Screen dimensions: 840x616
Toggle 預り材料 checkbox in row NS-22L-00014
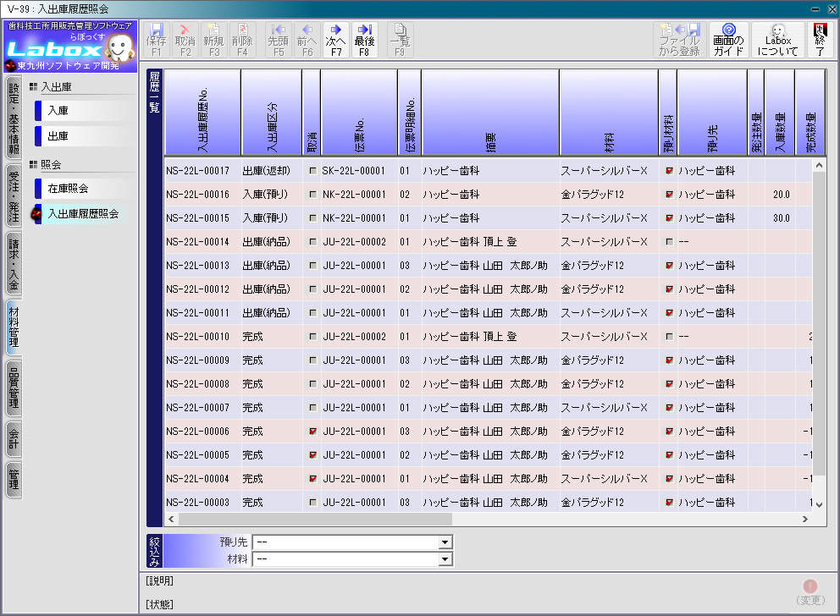tap(670, 242)
